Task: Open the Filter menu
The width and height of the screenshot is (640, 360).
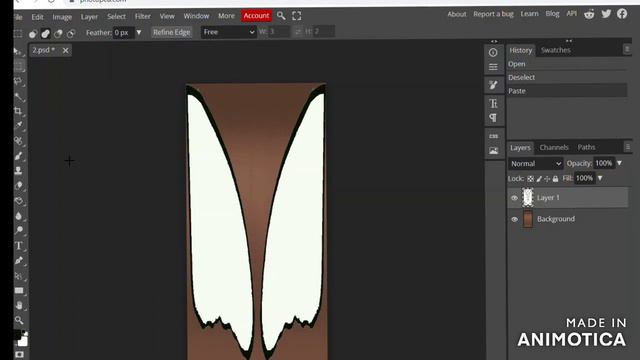Action: (142, 16)
